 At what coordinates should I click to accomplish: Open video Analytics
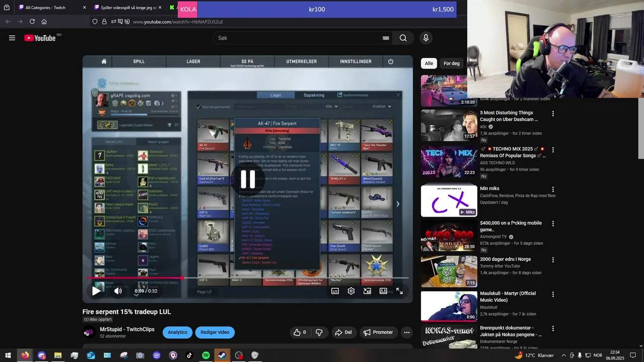tap(178, 332)
